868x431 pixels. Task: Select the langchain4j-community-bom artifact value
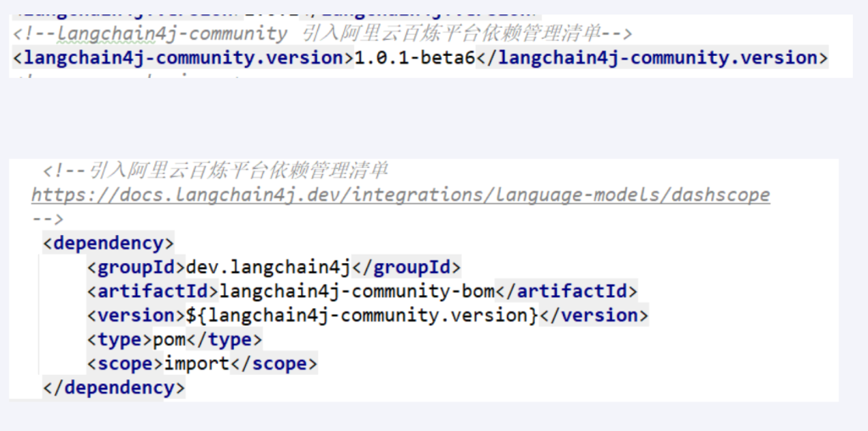[357, 291]
